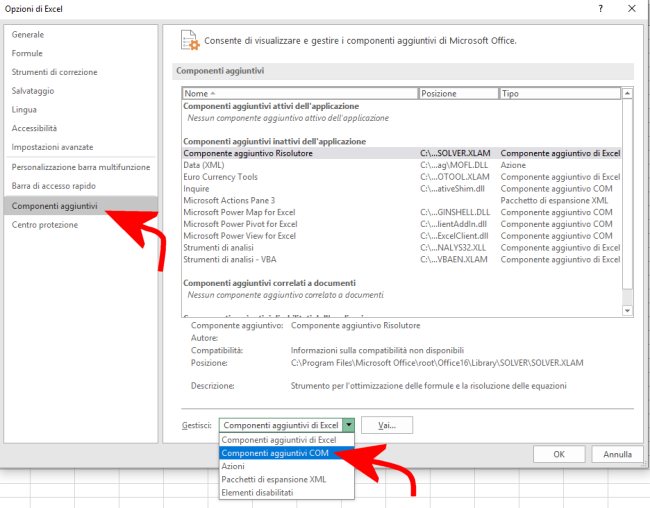This screenshot has width=650, height=508.
Task: Click the help question mark icon
Action: point(600,8)
